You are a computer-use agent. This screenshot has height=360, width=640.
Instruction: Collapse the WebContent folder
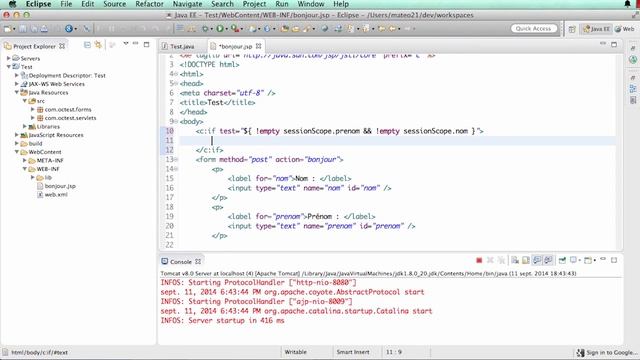(x=16, y=152)
